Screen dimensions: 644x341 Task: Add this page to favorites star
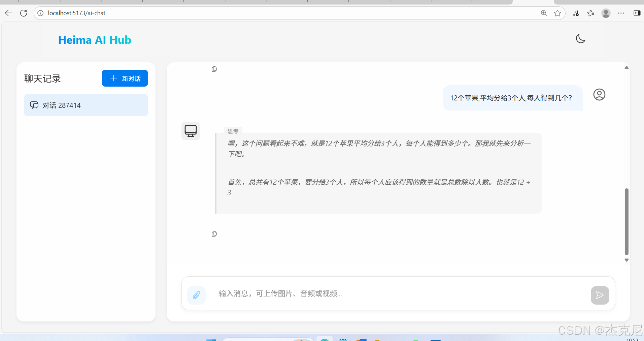557,13
